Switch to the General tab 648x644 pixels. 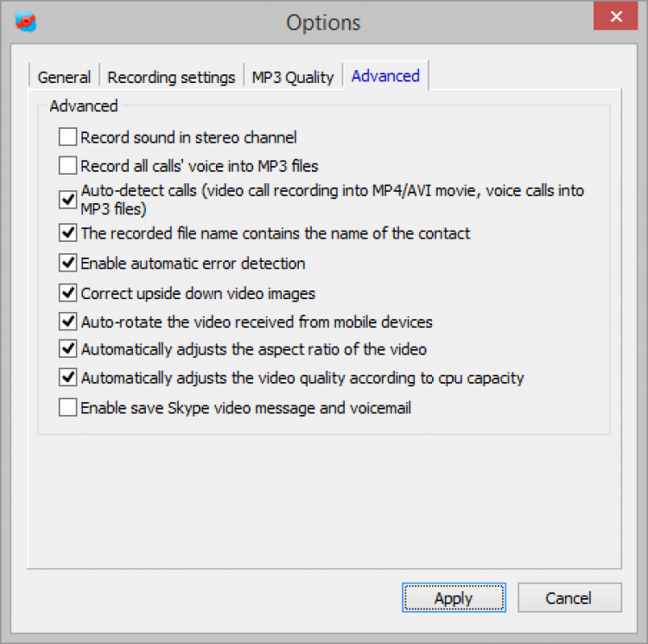pos(64,77)
